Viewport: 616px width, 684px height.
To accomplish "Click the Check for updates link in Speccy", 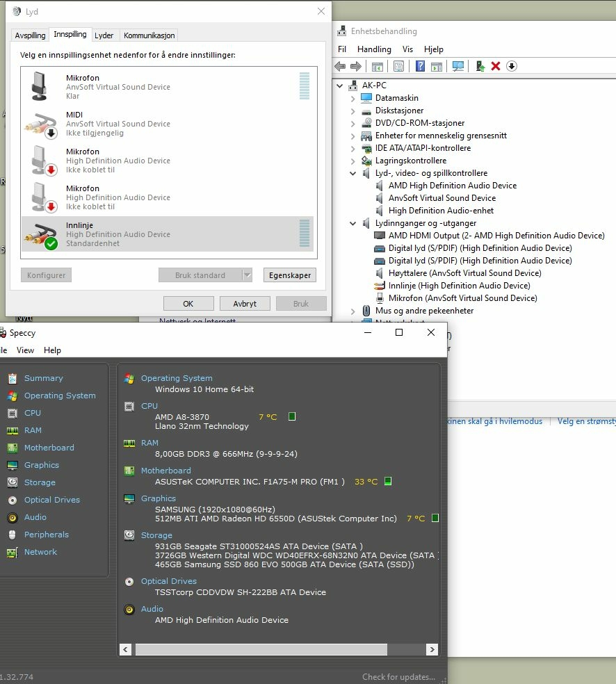I will click(398, 676).
